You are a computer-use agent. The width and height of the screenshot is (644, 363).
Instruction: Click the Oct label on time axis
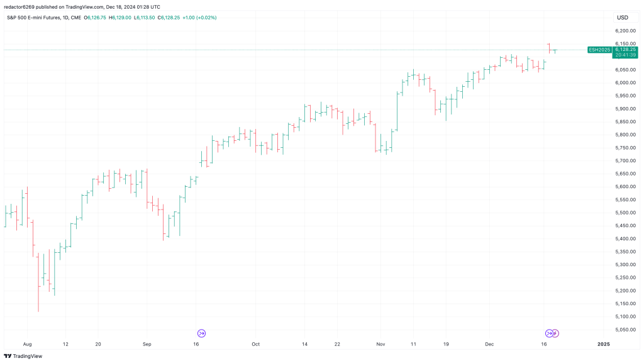[x=255, y=345]
